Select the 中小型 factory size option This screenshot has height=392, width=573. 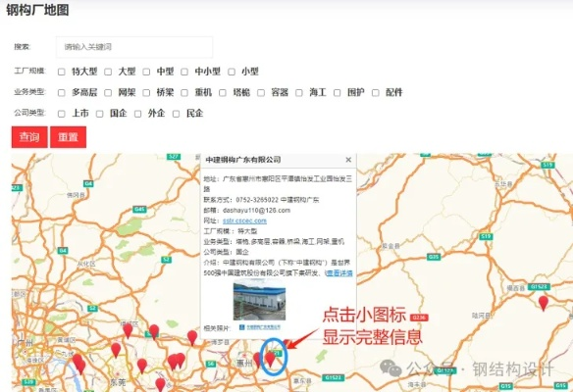[x=184, y=72]
